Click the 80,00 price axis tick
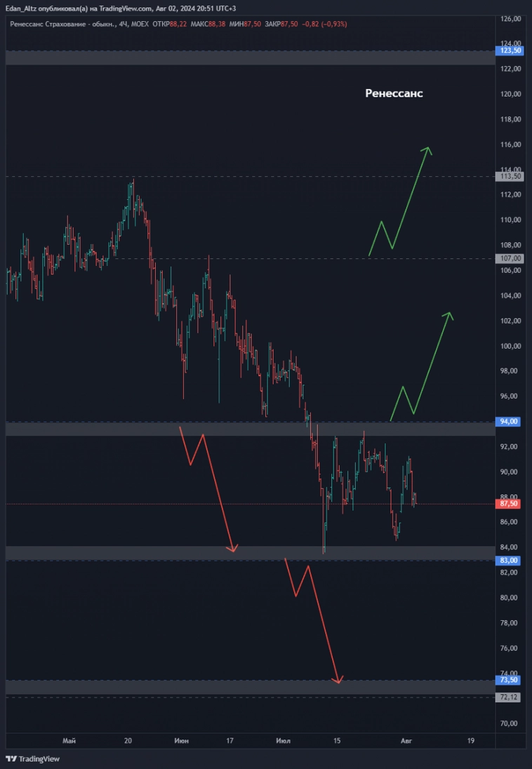Image resolution: width=532 pixels, height=769 pixels. click(510, 598)
